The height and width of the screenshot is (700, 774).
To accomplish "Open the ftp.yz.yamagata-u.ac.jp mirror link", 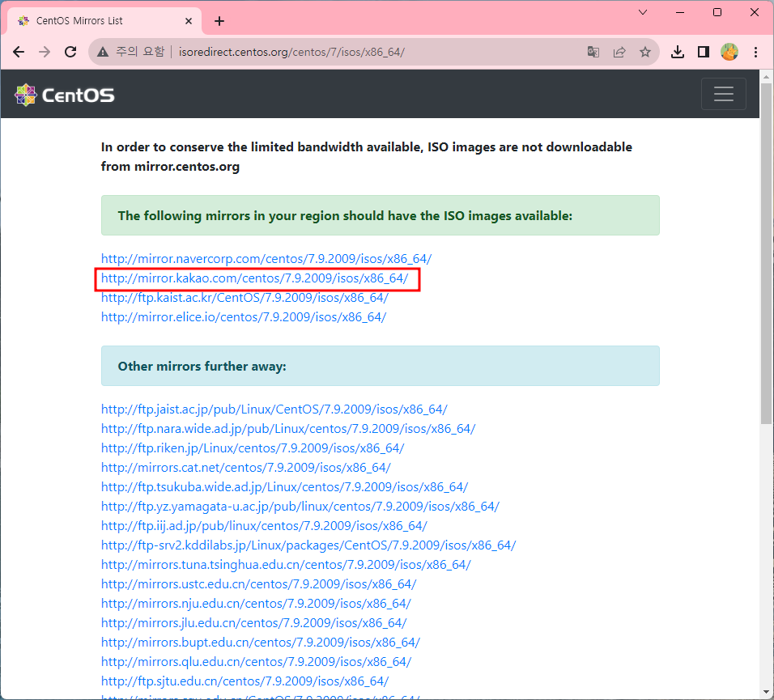I will pos(300,506).
